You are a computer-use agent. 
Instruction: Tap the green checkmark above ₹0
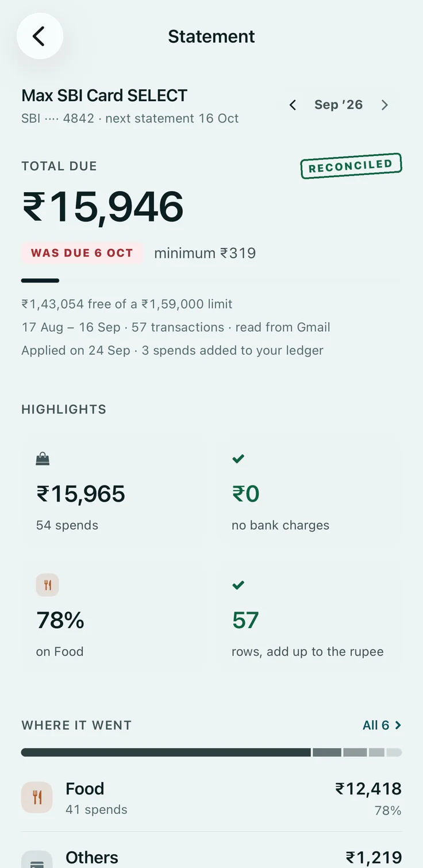(239, 458)
